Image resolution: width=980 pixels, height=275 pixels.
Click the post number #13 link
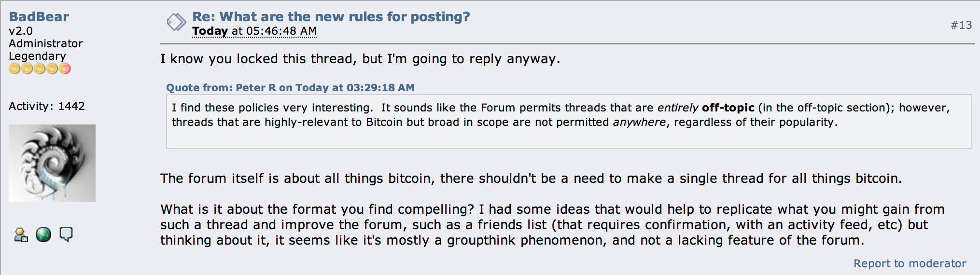[961, 25]
